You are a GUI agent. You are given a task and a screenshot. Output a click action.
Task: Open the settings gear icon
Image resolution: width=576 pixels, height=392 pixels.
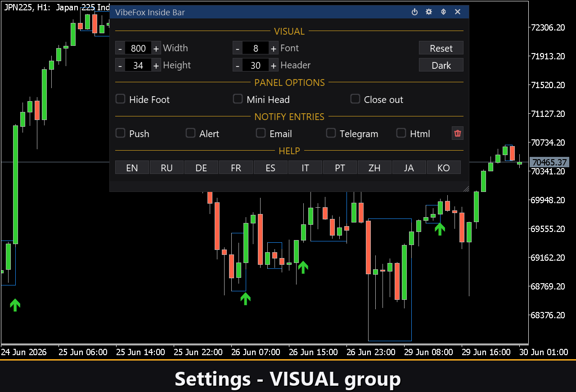(x=429, y=12)
